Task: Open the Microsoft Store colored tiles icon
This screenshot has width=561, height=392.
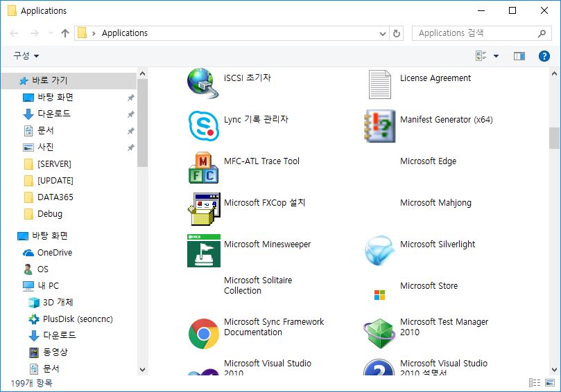Action: pyautogui.click(x=379, y=295)
